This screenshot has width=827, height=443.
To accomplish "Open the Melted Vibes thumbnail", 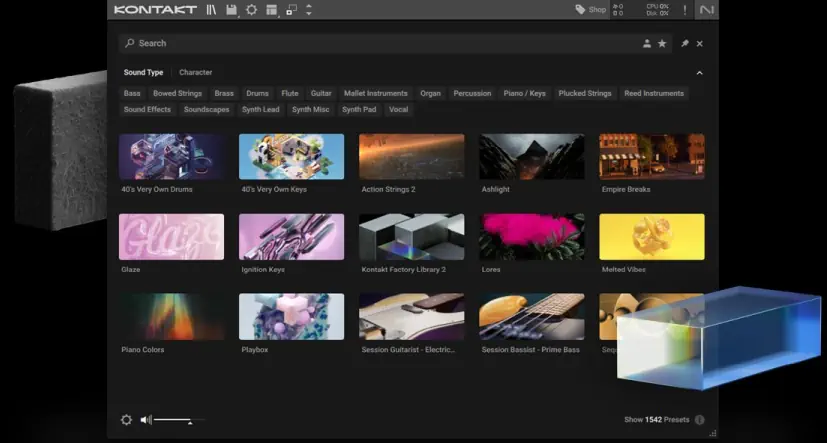I will [x=652, y=237].
